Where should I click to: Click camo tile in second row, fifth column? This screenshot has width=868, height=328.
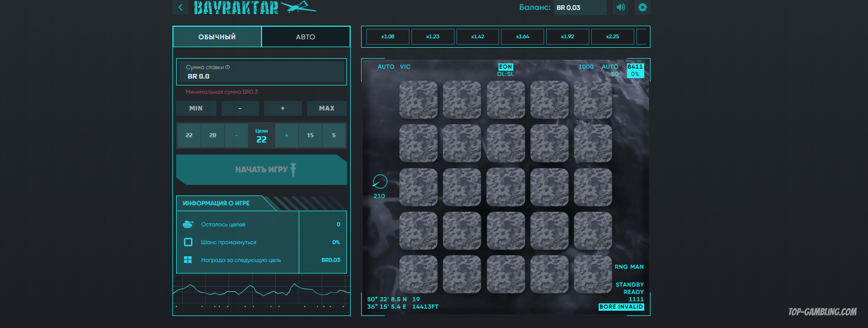(x=593, y=143)
